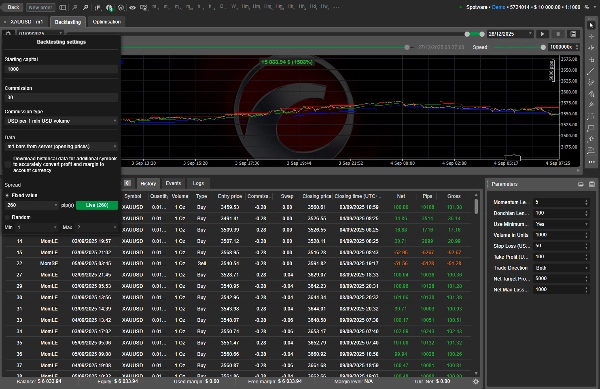Sort by the Symbol column header
Image resolution: width=600 pixels, height=389 pixels.
pyautogui.click(x=133, y=196)
